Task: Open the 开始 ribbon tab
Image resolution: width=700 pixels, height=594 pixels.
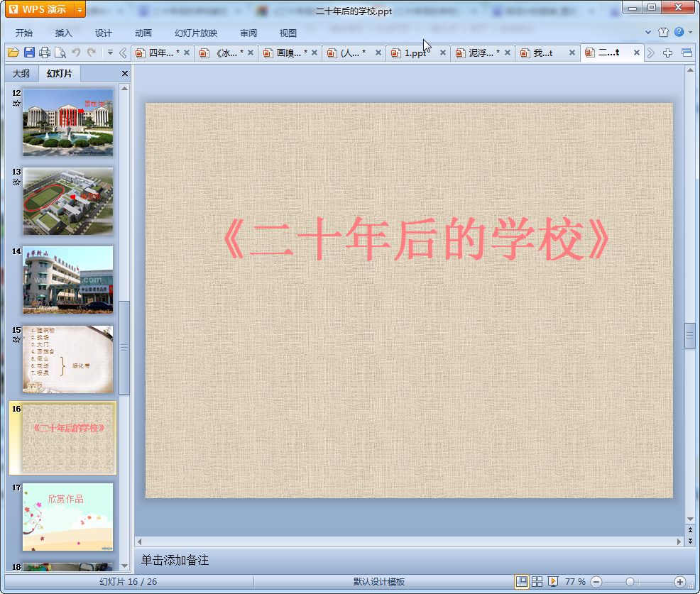Action: click(x=24, y=33)
